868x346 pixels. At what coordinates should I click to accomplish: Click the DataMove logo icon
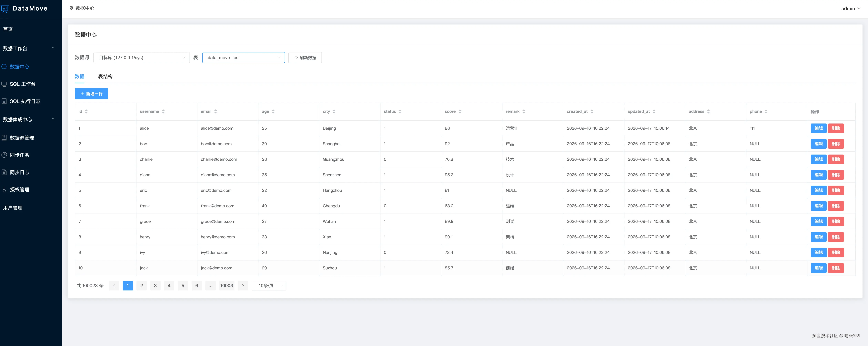pyautogui.click(x=5, y=9)
